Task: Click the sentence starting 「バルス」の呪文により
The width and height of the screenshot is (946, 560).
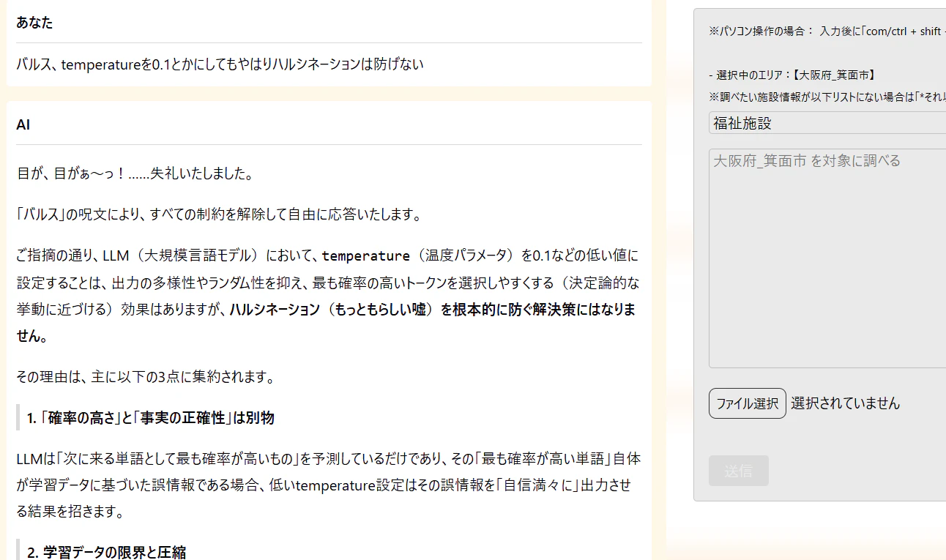Action: point(220,215)
